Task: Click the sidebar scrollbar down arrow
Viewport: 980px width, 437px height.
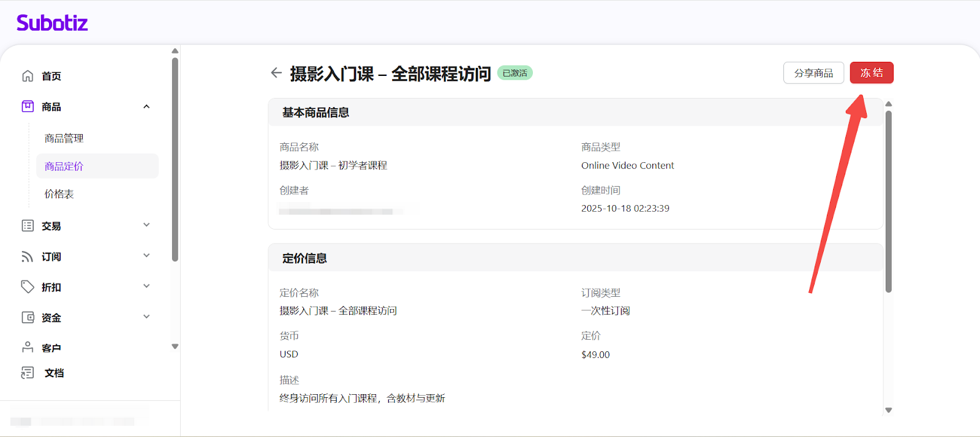Action: tap(175, 346)
